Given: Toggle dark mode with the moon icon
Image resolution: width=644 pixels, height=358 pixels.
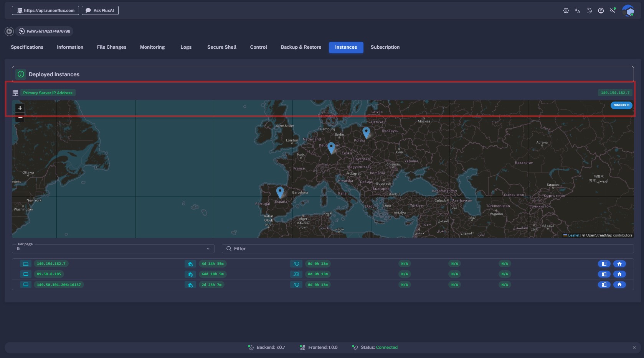Looking at the screenshot, I should coord(589,11).
